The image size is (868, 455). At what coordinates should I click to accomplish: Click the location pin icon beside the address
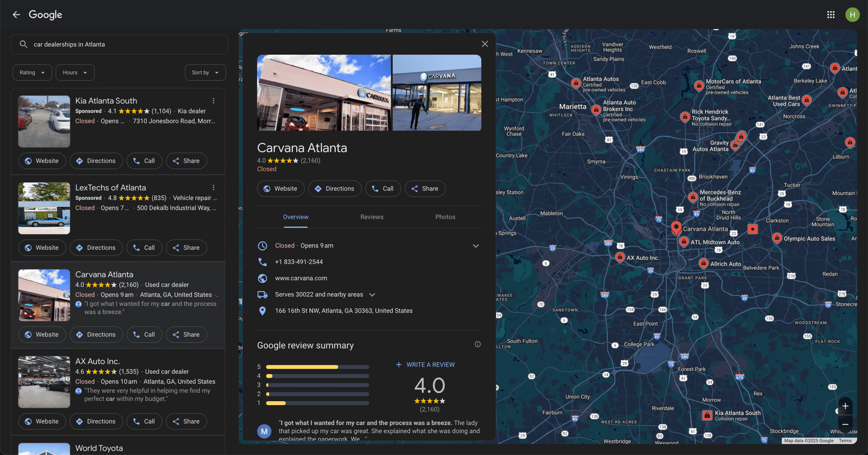(263, 311)
